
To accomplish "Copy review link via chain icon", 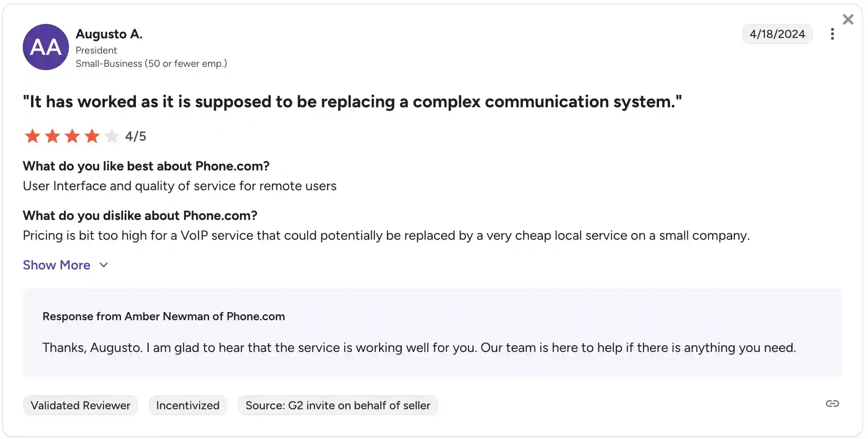I will click(832, 404).
